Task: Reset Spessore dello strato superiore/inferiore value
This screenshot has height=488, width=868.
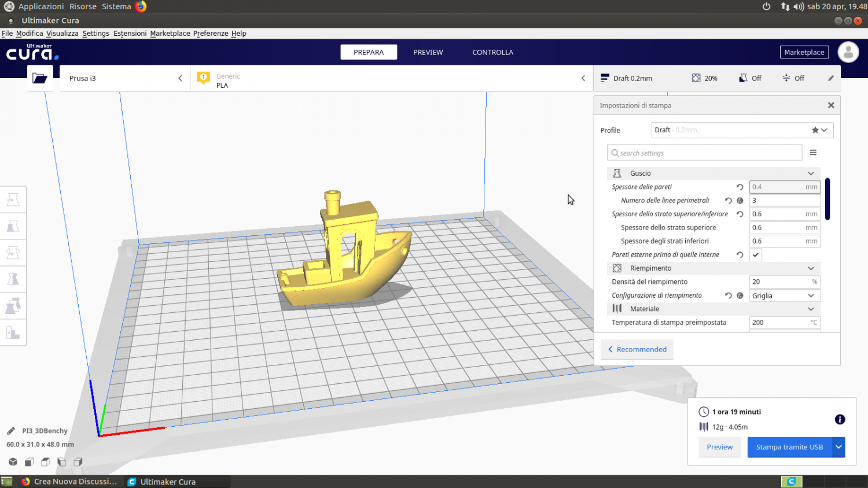Action: coord(740,214)
